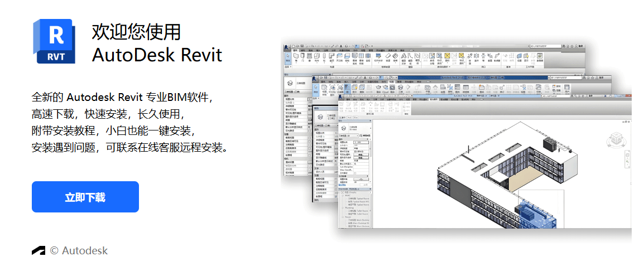Viewport: 644px width, 271px height.
Task: Expand the HVAC node in project browser
Action: (342, 195)
